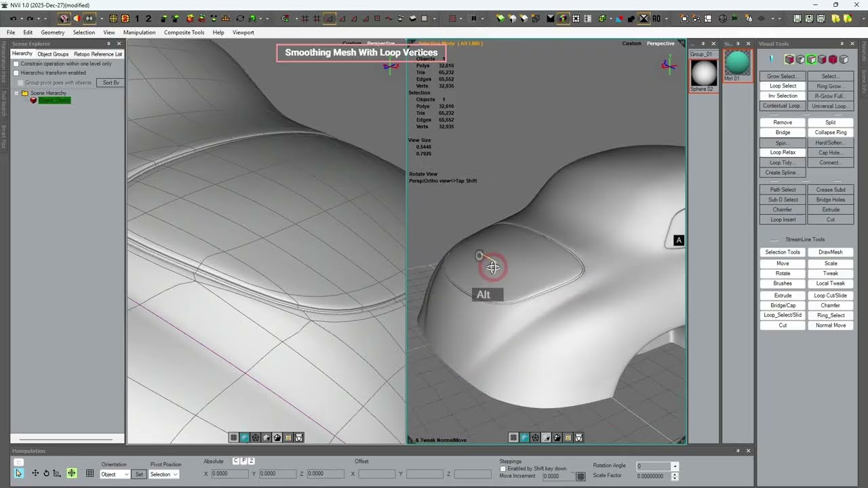Click the Bridge button in Visual Tools
The width and height of the screenshot is (868, 488).
[783, 132]
